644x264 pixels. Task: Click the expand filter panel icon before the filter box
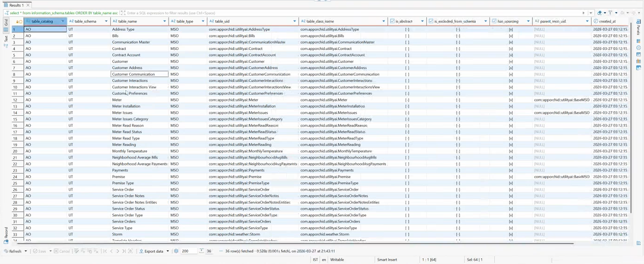click(x=123, y=13)
